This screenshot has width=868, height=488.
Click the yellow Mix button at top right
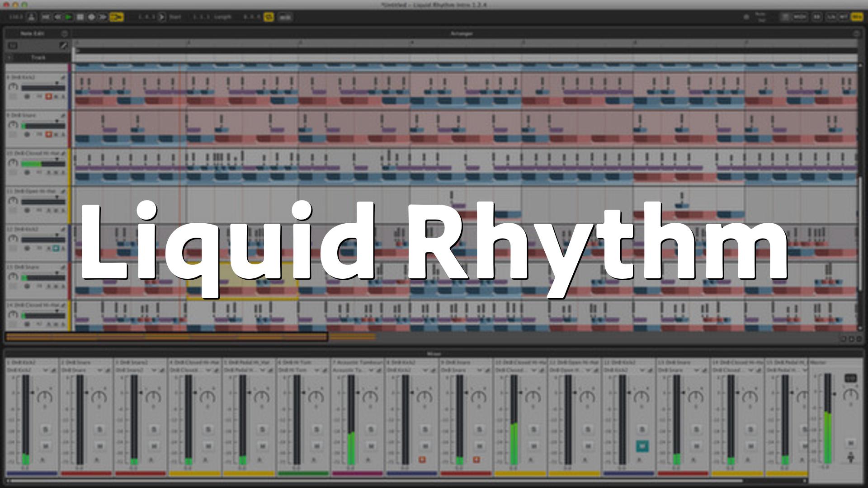click(x=857, y=17)
